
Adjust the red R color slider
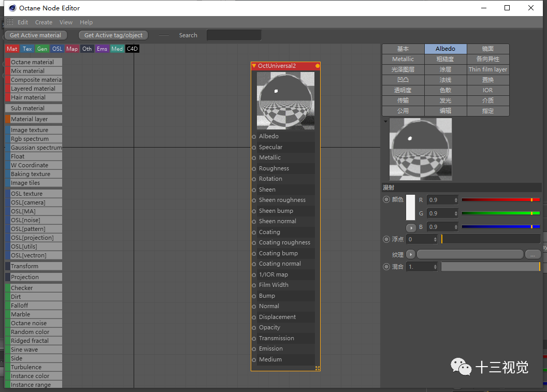(x=500, y=200)
